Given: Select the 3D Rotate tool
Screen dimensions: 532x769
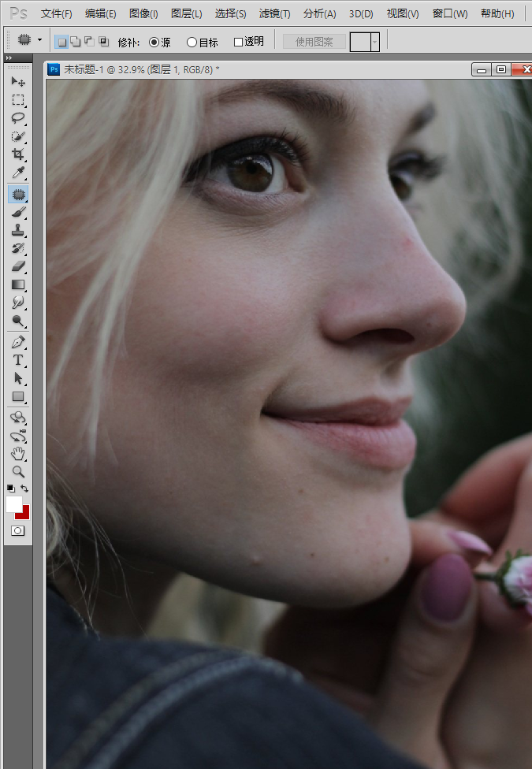Looking at the screenshot, I should coord(18,418).
